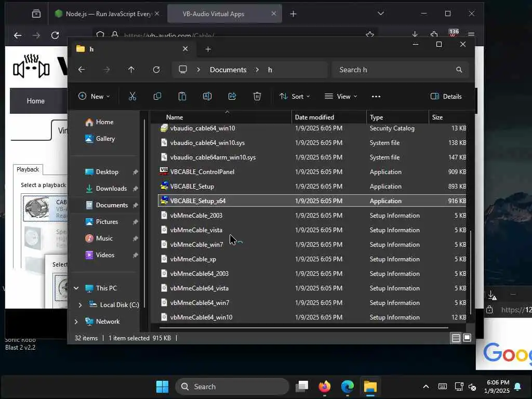
Task: Expand the Network tree node
Action: 76,321
